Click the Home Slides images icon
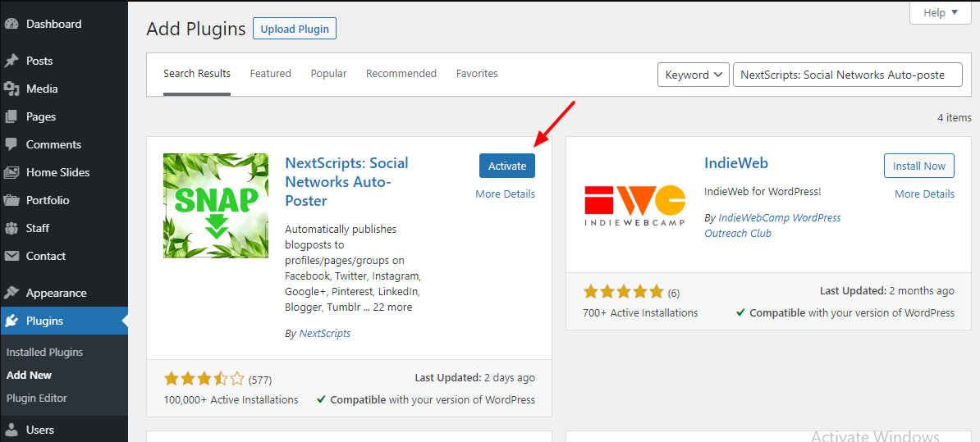 (11, 172)
